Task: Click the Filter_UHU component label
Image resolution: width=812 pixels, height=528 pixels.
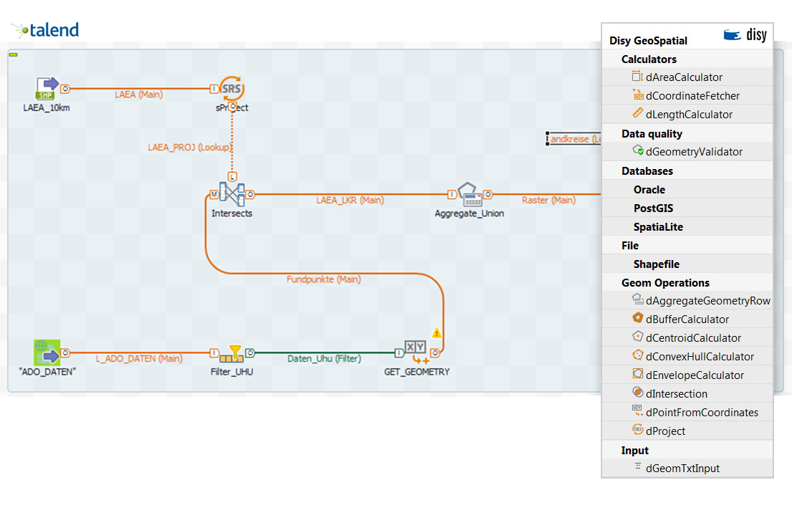Action: click(x=231, y=372)
